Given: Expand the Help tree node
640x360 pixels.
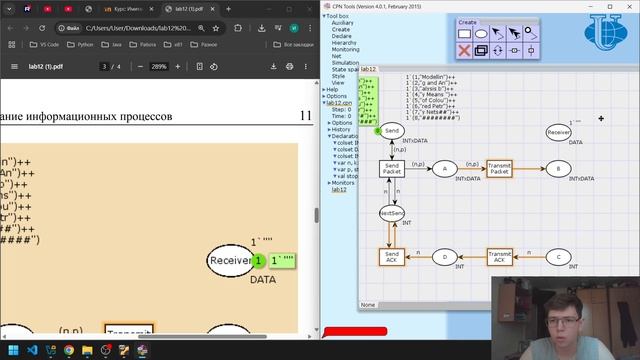Looking at the screenshot, I should [324, 89].
